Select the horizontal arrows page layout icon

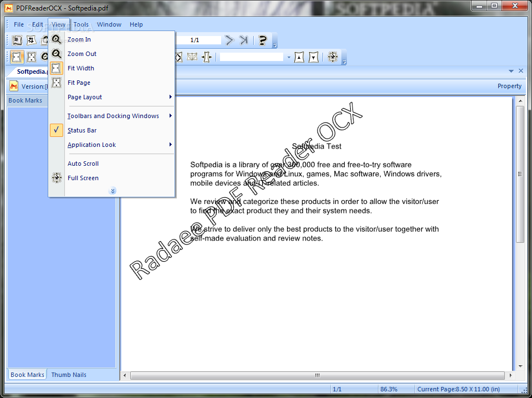pyautogui.click(x=206, y=57)
